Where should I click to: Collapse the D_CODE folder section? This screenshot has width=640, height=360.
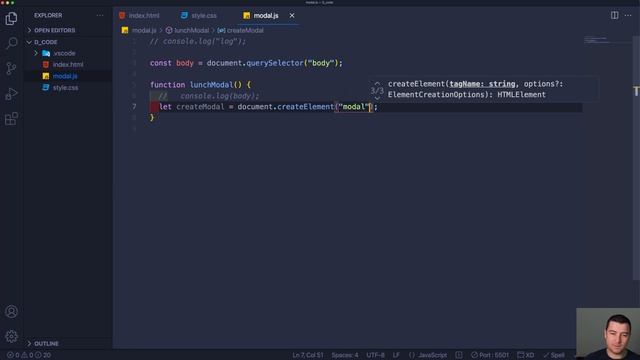(x=45, y=42)
